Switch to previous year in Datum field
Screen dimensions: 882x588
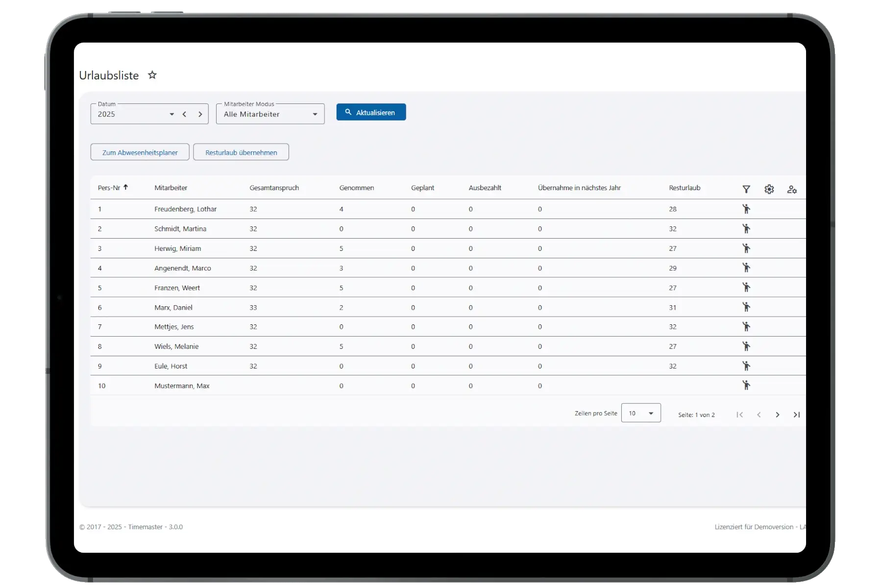(x=184, y=114)
